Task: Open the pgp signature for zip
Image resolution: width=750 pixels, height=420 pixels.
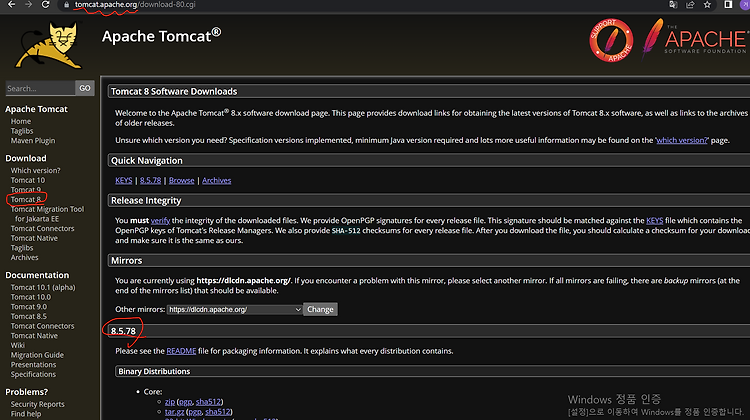Action: [186, 402]
